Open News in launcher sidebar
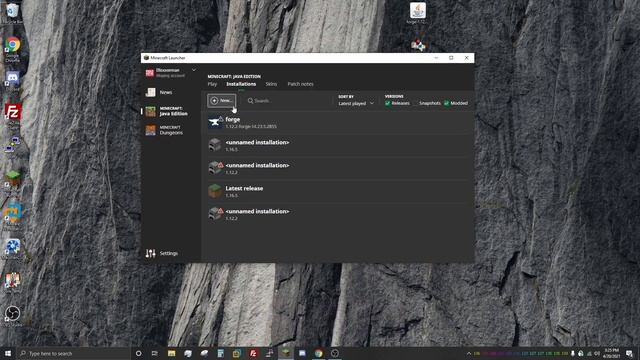The width and height of the screenshot is (640, 360). coord(159,92)
